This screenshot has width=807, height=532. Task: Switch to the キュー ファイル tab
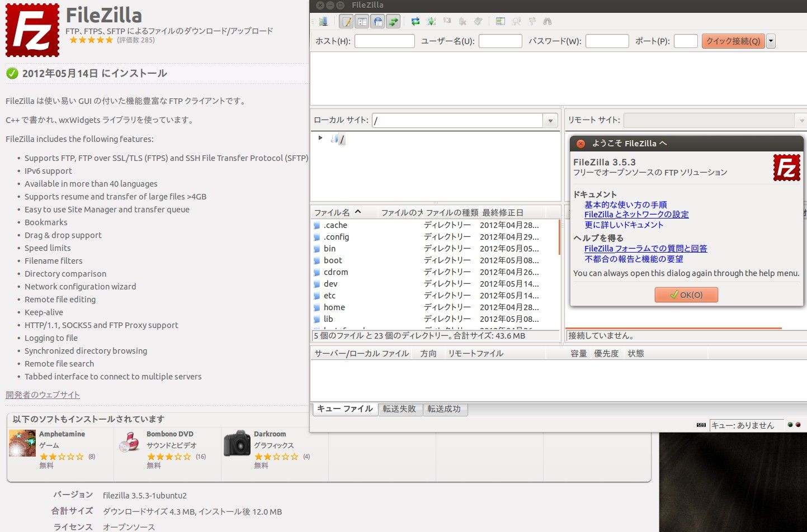[x=345, y=409]
